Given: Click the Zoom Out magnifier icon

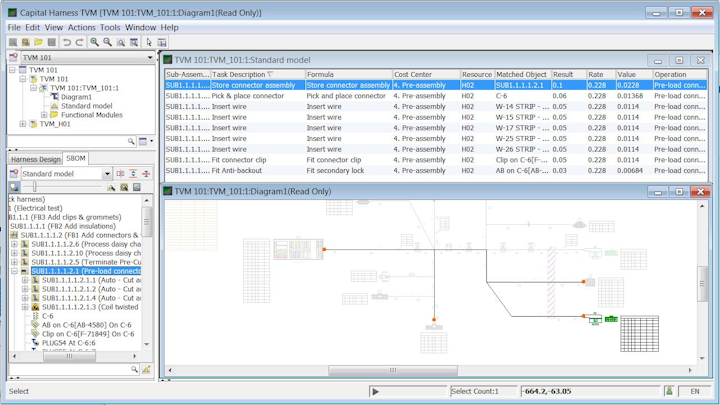Looking at the screenshot, I should pyautogui.click(x=107, y=42).
